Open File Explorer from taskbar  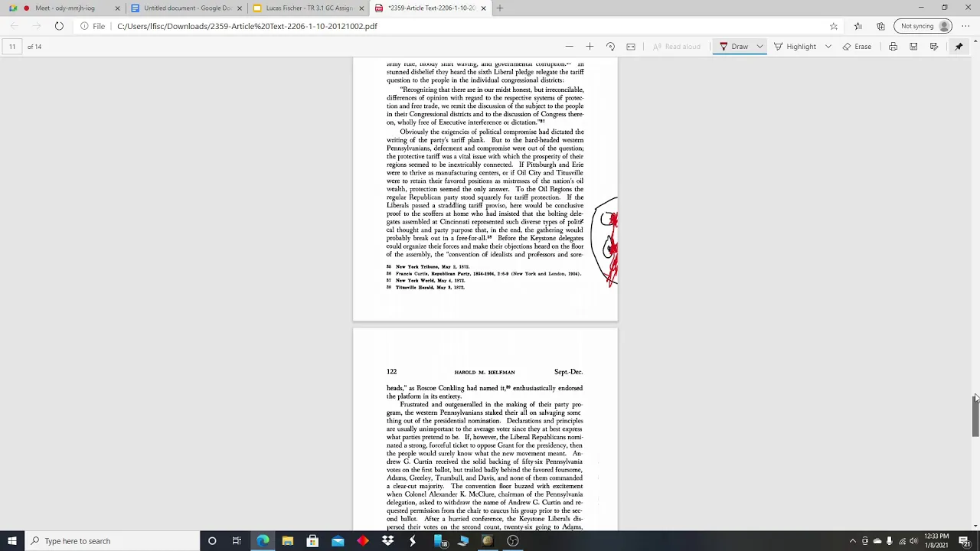(x=287, y=541)
